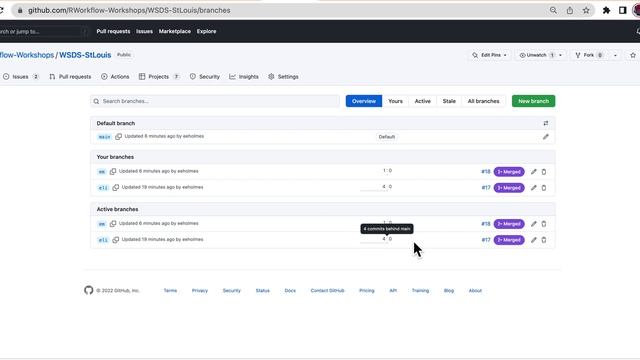
Task: Click the browser zoom magnifier icon
Action: click(553, 10)
